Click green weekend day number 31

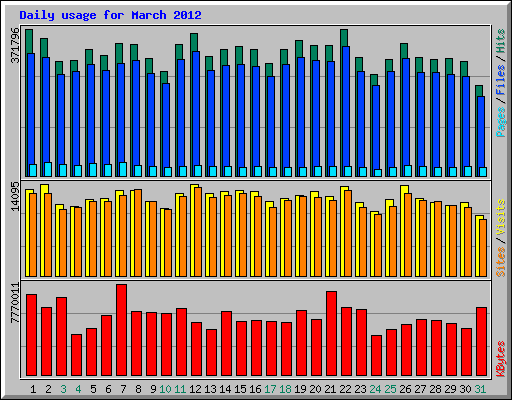pos(480,389)
